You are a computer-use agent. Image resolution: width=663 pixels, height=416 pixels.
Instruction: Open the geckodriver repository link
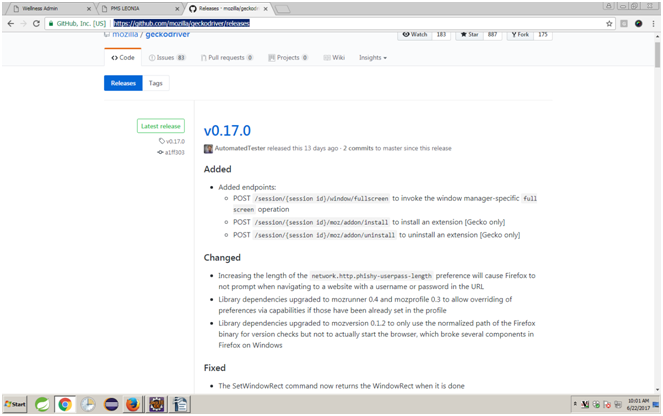point(167,34)
